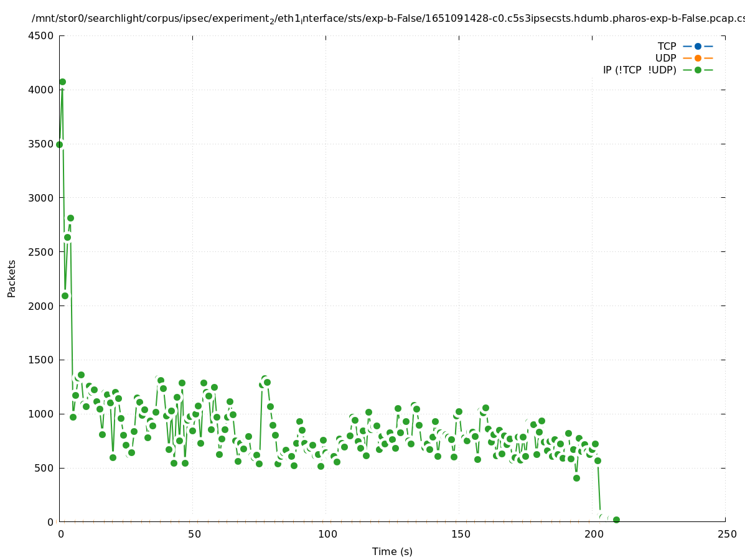Click the 200 x-axis tick label

click(x=593, y=534)
